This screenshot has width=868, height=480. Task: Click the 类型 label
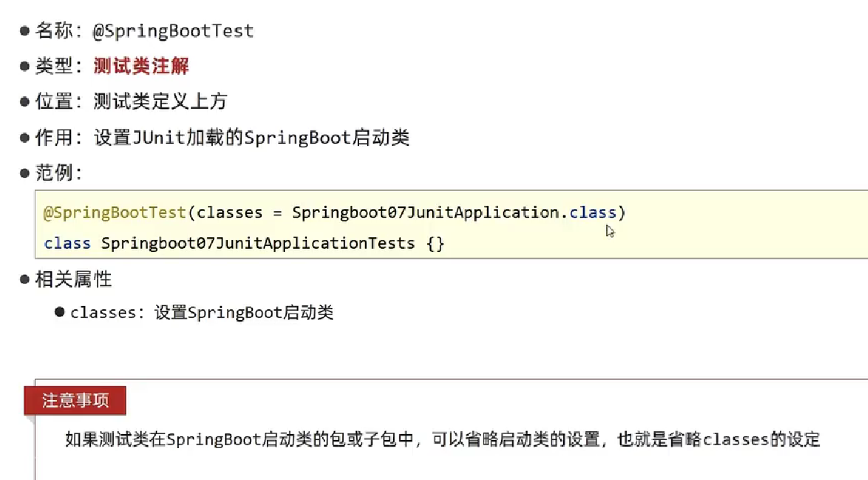[55, 67]
